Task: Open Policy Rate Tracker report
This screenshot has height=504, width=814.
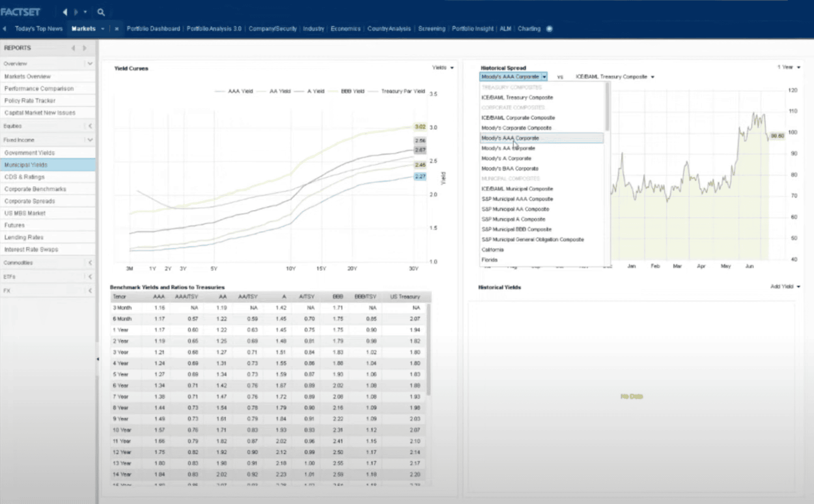Action: pyautogui.click(x=48, y=101)
